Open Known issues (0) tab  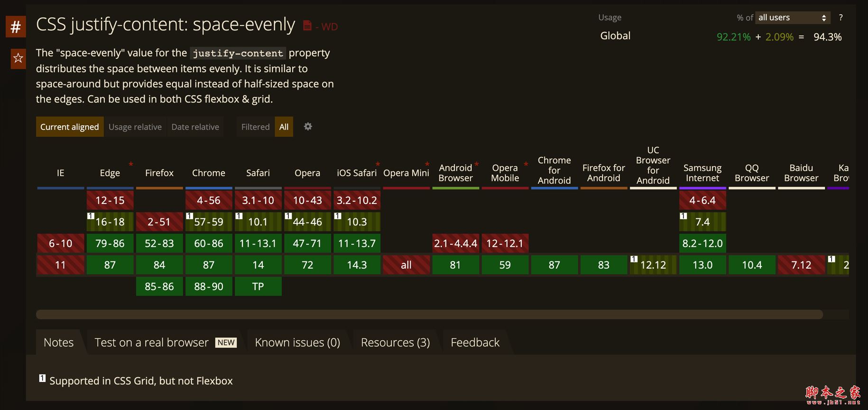point(297,342)
